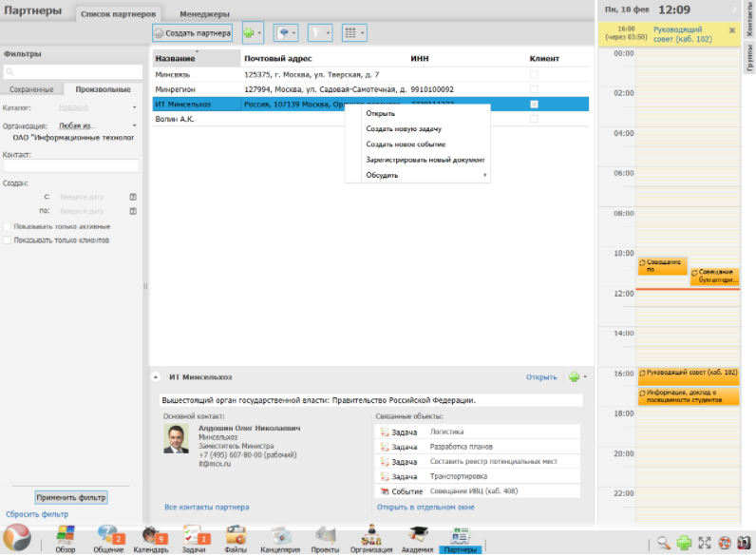Viewport: 756px width, 557px height.
Task: Switch to the Список партнеров tab
Action: point(118,14)
